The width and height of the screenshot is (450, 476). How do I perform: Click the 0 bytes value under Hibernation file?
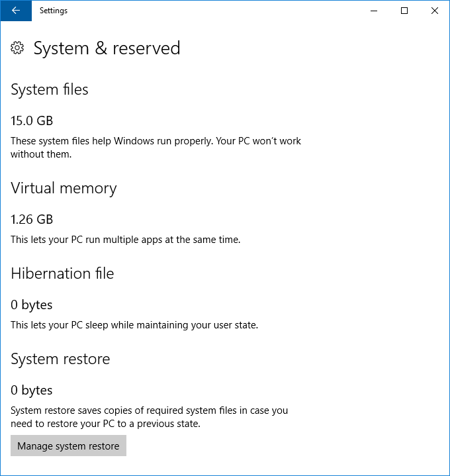[32, 305]
